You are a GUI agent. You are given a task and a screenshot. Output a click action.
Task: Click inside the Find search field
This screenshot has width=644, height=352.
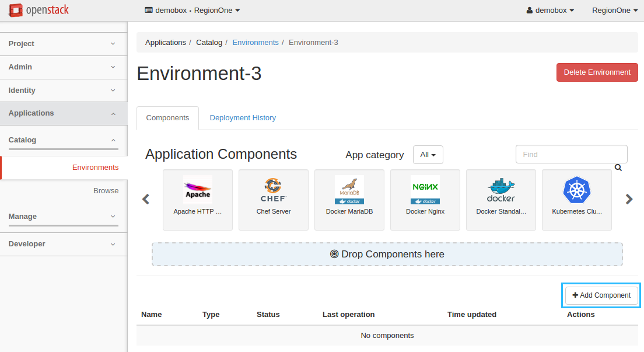coord(571,154)
